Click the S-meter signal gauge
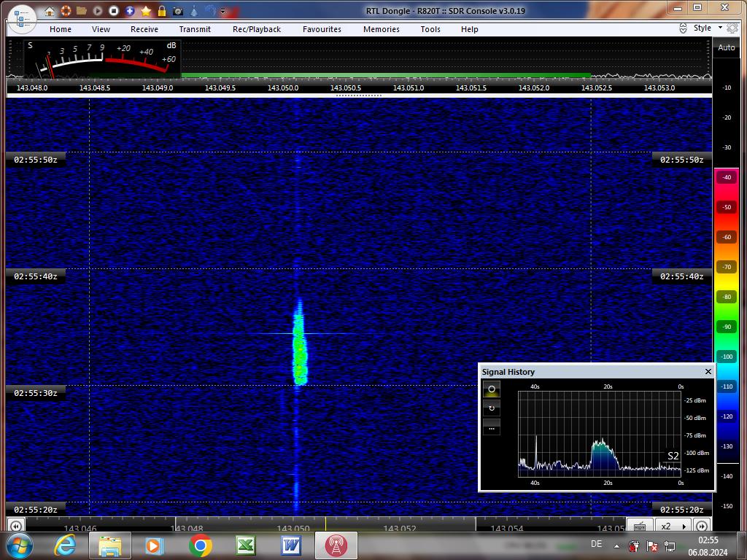This screenshot has height=560, width=747. click(102, 59)
